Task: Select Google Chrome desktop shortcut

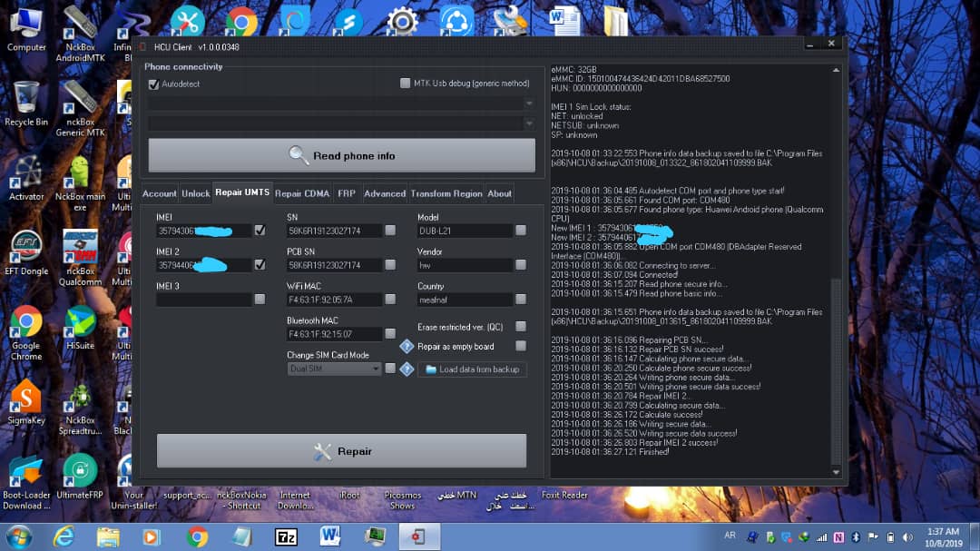Action: click(26, 332)
